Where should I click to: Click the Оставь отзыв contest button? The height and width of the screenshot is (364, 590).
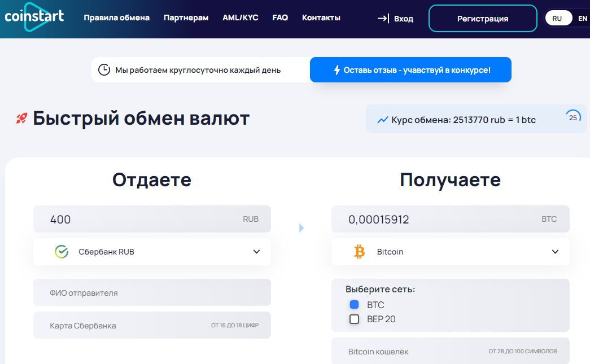coord(410,70)
